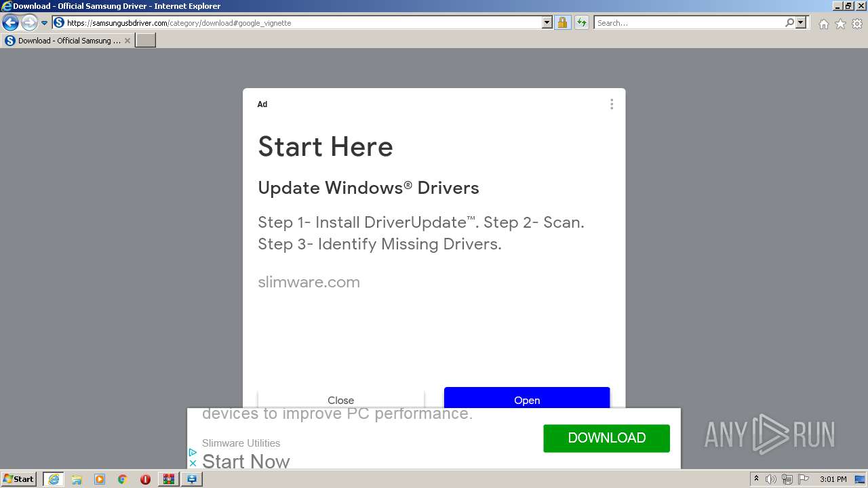This screenshot has height=488, width=868.
Task: Open a new blank tab
Action: pyautogui.click(x=146, y=41)
